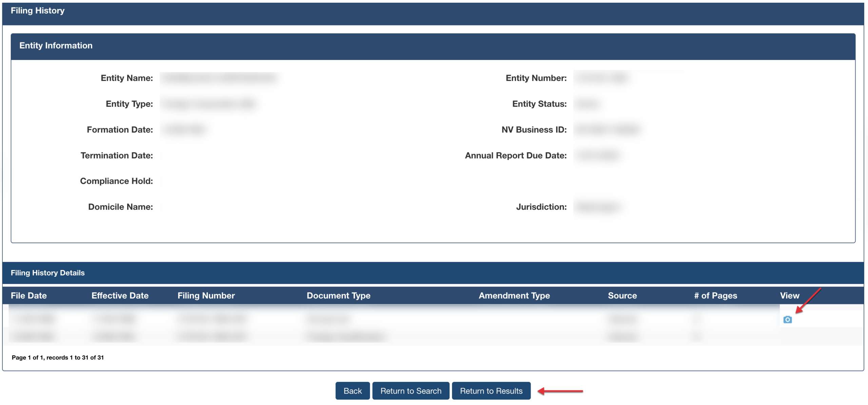The width and height of the screenshot is (868, 405).
Task: Open the camera icon in View column
Action: [787, 320]
